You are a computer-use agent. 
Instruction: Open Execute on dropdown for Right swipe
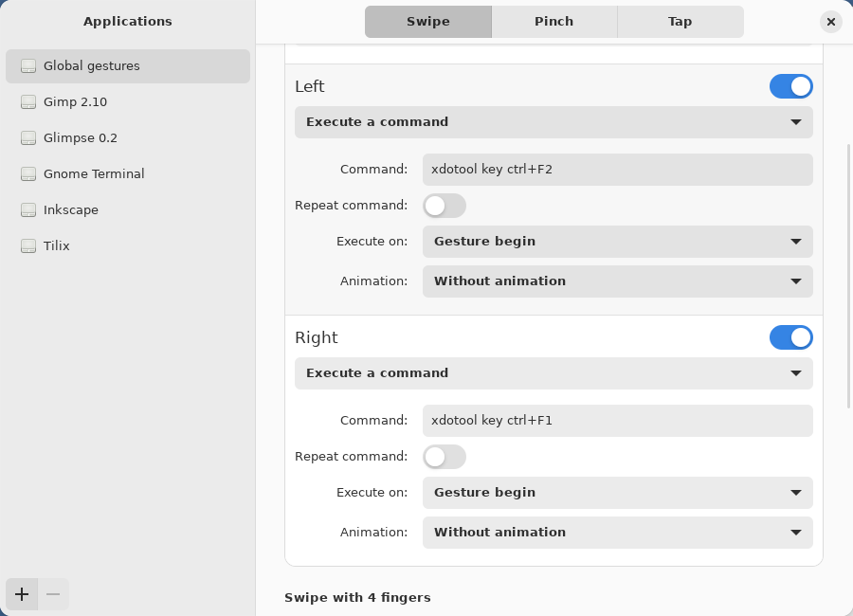click(x=617, y=493)
